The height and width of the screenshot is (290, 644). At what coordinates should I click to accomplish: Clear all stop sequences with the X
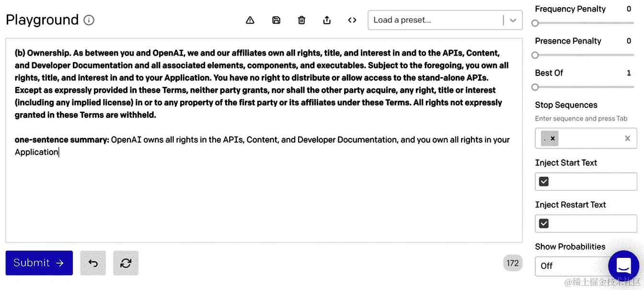(x=627, y=139)
